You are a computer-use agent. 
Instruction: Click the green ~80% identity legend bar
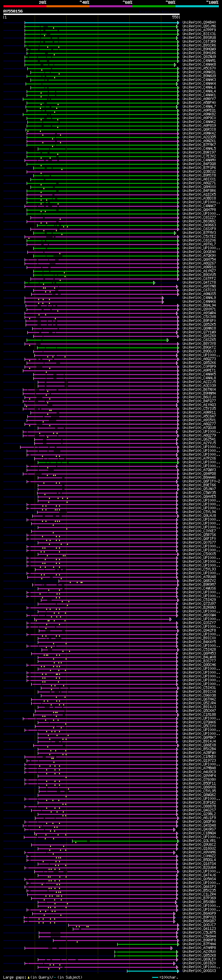click(154, 6)
